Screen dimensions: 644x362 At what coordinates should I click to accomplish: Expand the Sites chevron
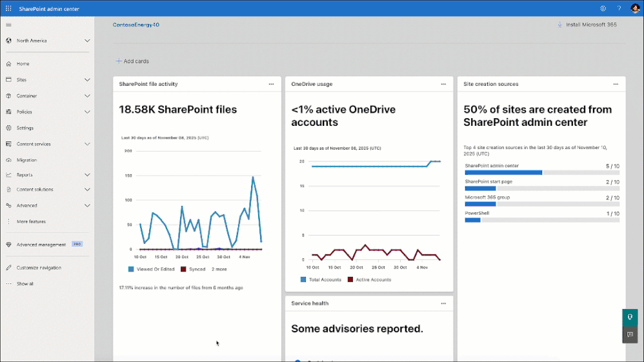pyautogui.click(x=87, y=80)
